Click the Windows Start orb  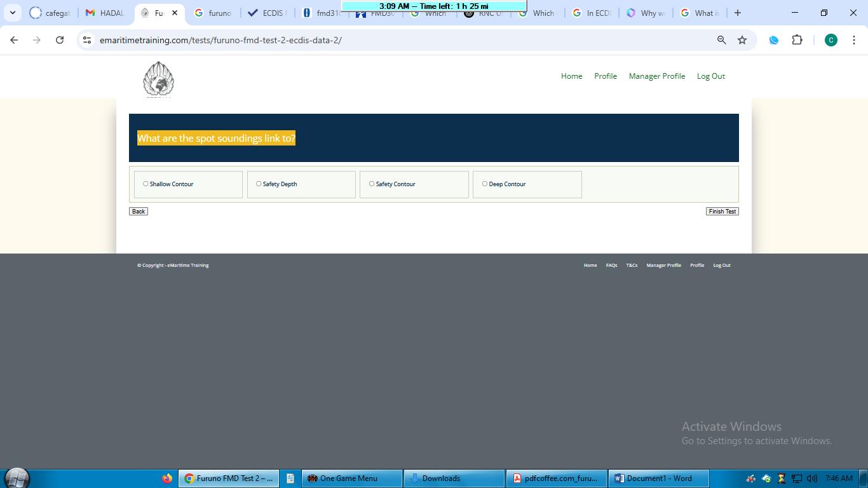point(17,478)
